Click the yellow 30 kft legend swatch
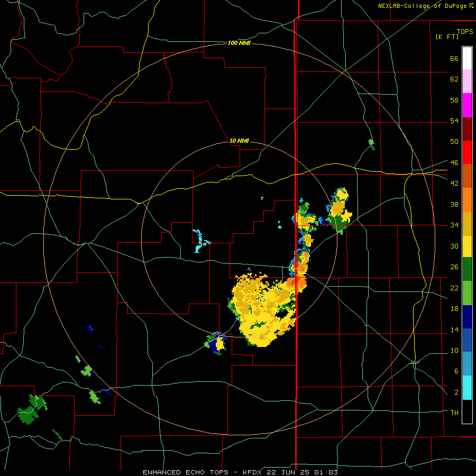Image resolution: width=476 pixels, height=476 pixels. 467,246
